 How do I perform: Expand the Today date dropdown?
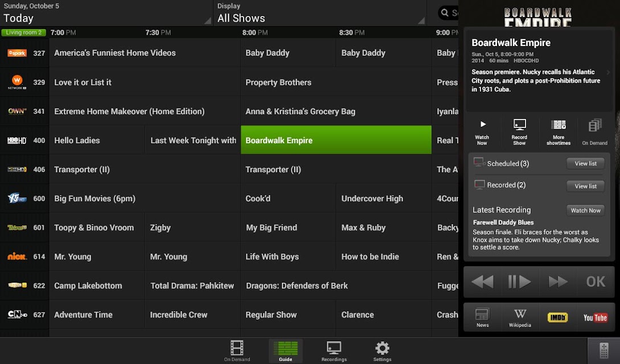point(107,14)
